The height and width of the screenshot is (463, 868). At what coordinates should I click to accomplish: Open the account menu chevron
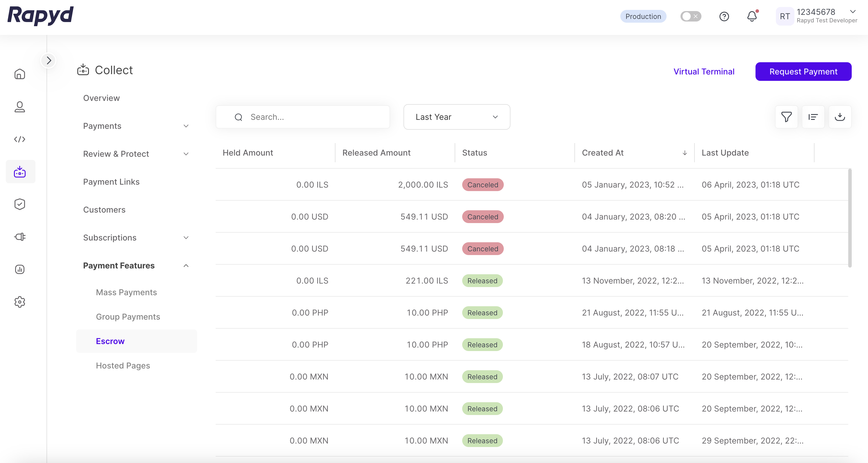pyautogui.click(x=853, y=12)
